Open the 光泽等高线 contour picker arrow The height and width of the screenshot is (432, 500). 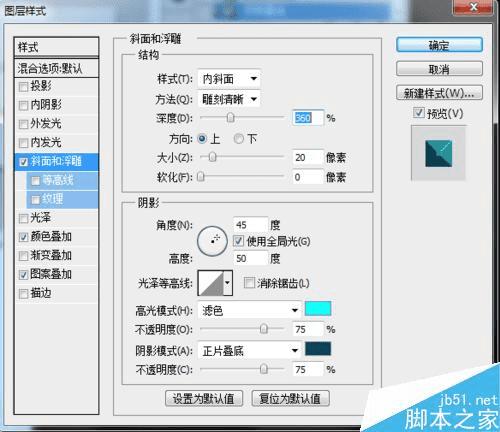227,283
